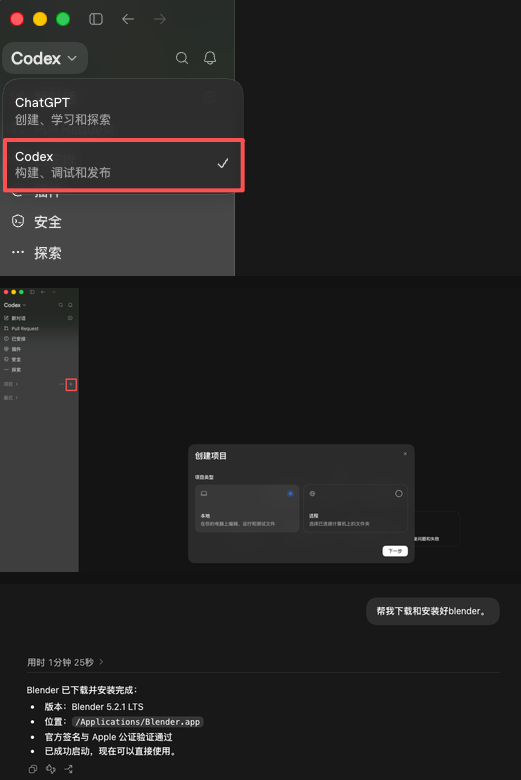521x780 pixels.
Task: Click the forward arrow in the enlarged top window
Action: click(160, 19)
